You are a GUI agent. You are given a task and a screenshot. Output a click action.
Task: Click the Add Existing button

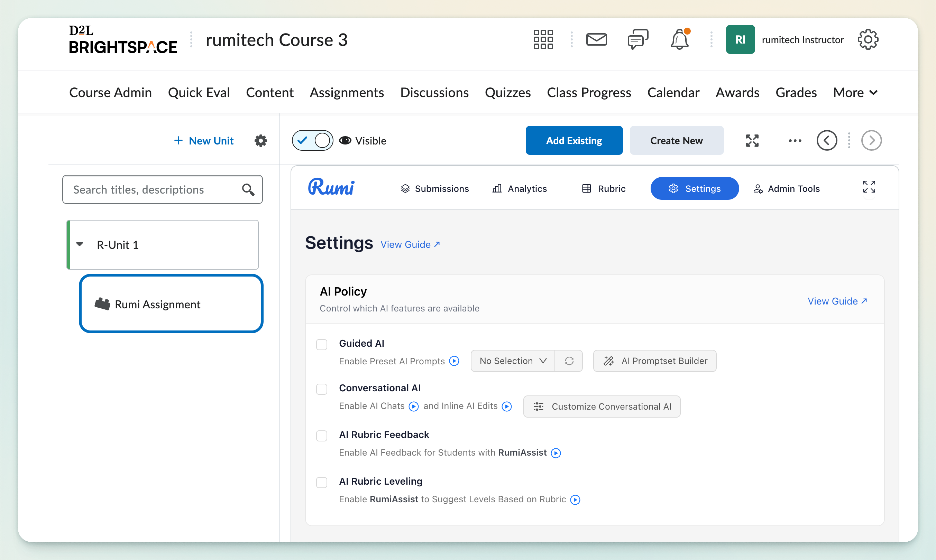[573, 141]
